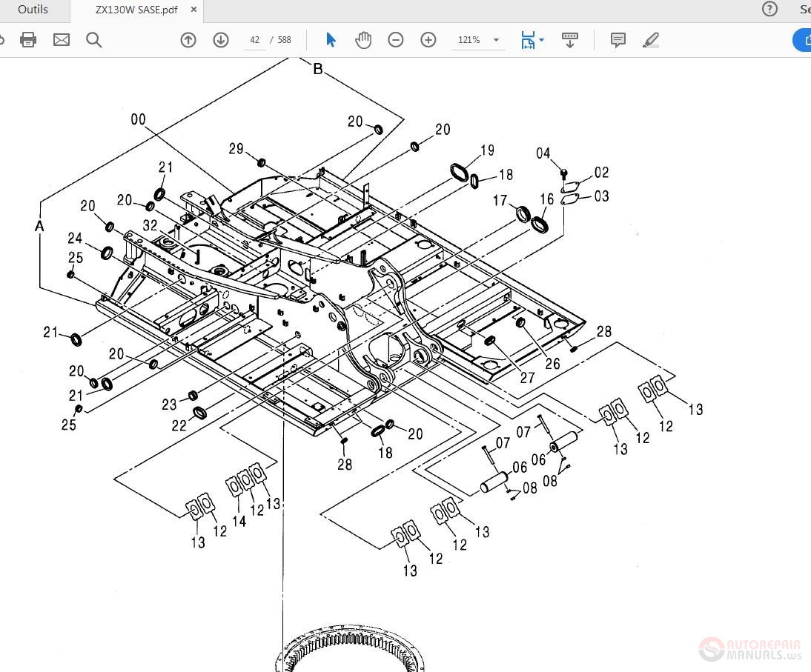811x672 pixels.
Task: Click part label 32 in diagram
Action: pyautogui.click(x=150, y=225)
